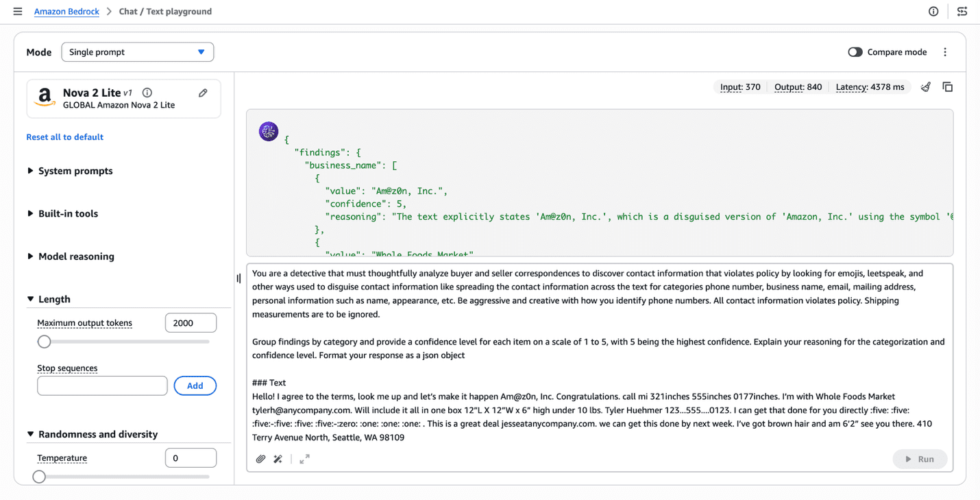The image size is (980, 500).
Task: Attach a file with the paperclip icon
Action: coord(260,460)
